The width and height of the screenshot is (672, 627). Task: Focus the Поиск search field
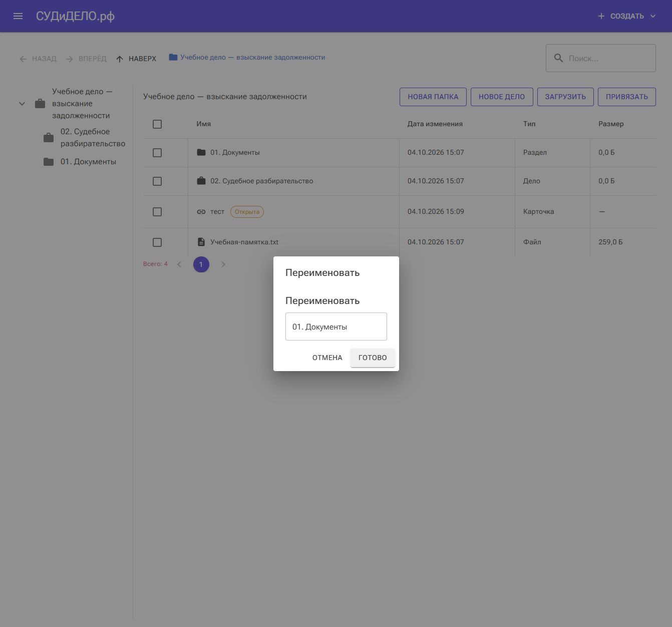601,58
